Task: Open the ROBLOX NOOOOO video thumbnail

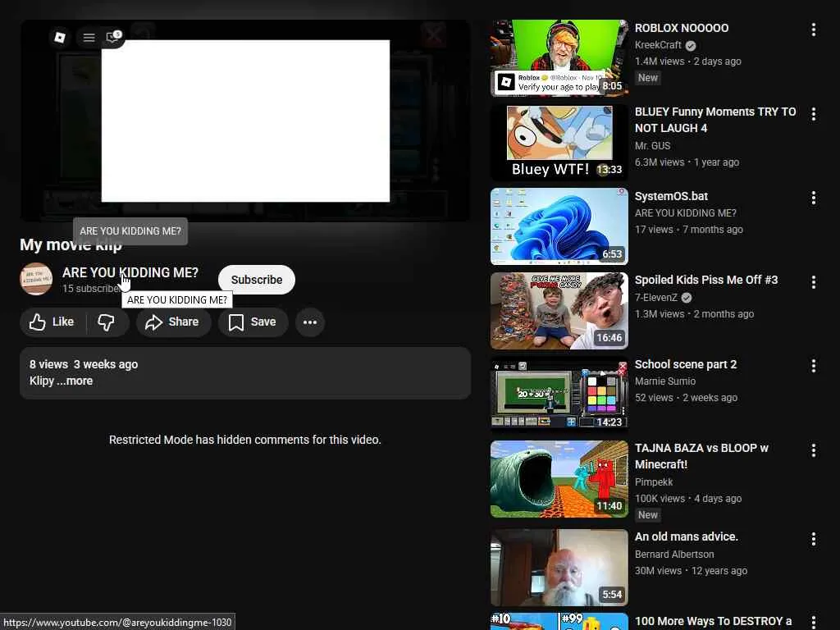Action: [559, 58]
